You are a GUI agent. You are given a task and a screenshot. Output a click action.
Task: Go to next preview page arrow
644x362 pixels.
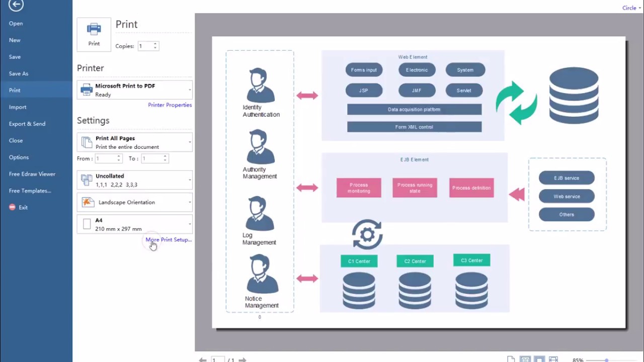click(243, 360)
